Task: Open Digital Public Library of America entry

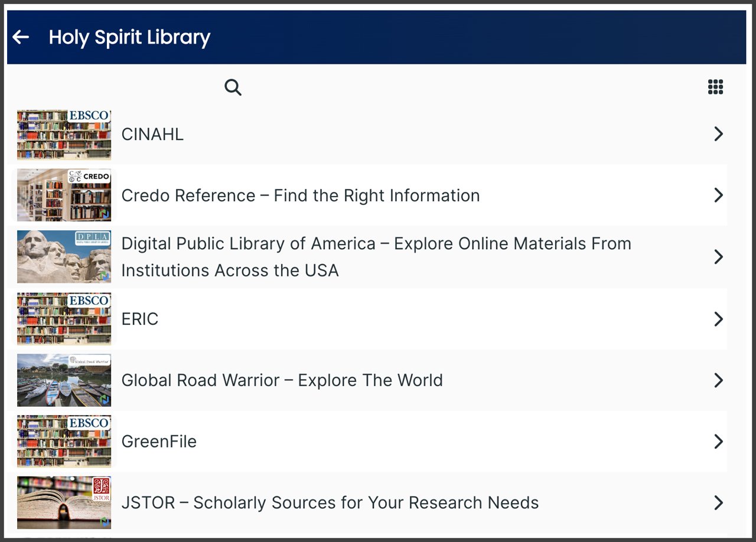Action: click(376, 257)
